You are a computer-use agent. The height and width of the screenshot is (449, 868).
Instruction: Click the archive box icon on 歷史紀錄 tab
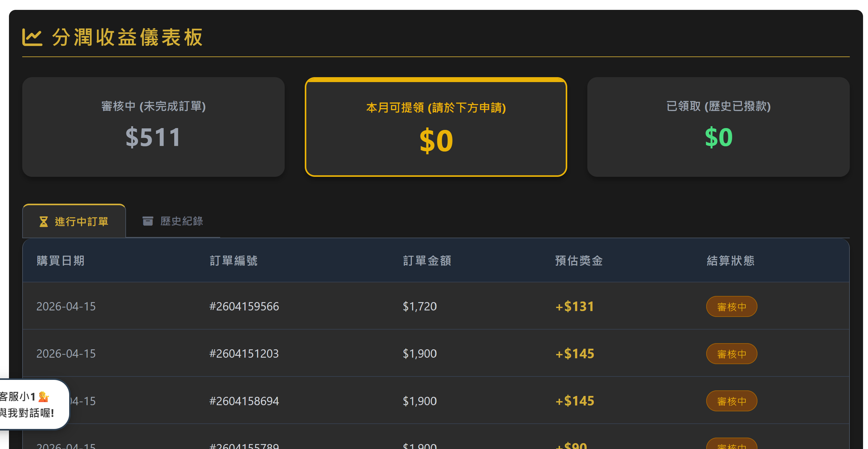148,221
